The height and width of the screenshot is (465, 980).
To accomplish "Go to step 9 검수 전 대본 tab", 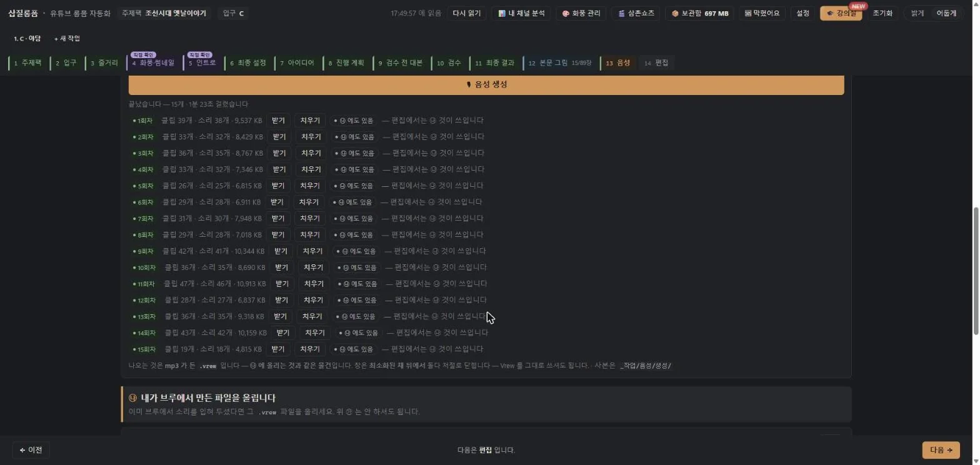I will tap(400, 63).
